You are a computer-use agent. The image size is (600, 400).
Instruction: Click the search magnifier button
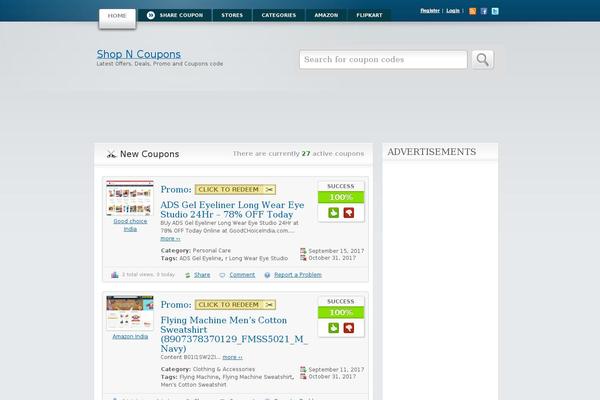pos(482,59)
